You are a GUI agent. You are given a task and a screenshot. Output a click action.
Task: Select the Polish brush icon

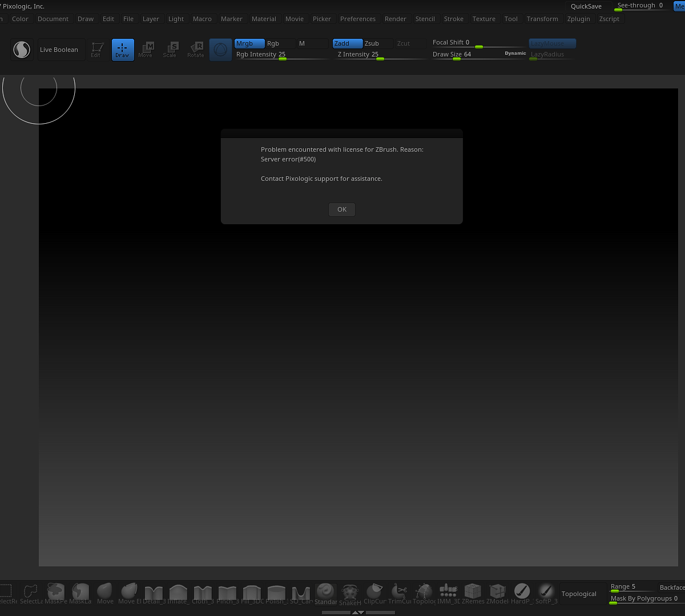(x=276, y=593)
